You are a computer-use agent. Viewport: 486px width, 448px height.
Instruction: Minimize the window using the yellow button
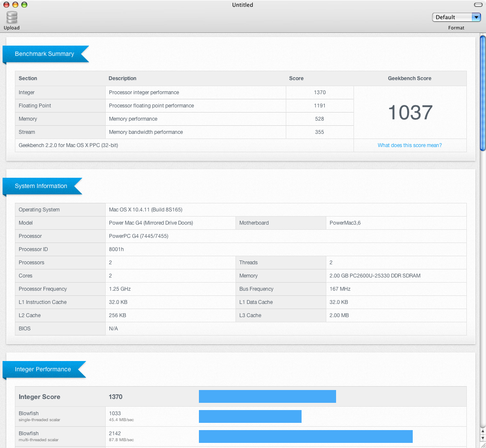pyautogui.click(x=15, y=5)
